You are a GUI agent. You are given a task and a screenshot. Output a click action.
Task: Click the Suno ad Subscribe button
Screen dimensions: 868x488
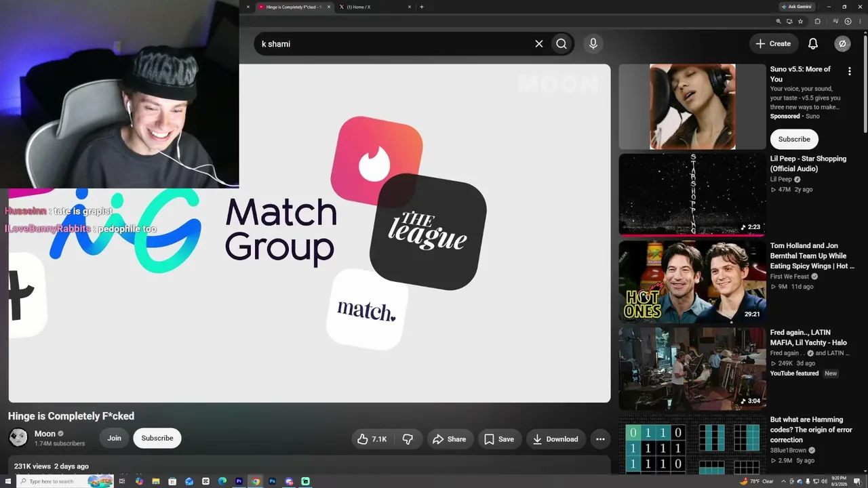(794, 139)
